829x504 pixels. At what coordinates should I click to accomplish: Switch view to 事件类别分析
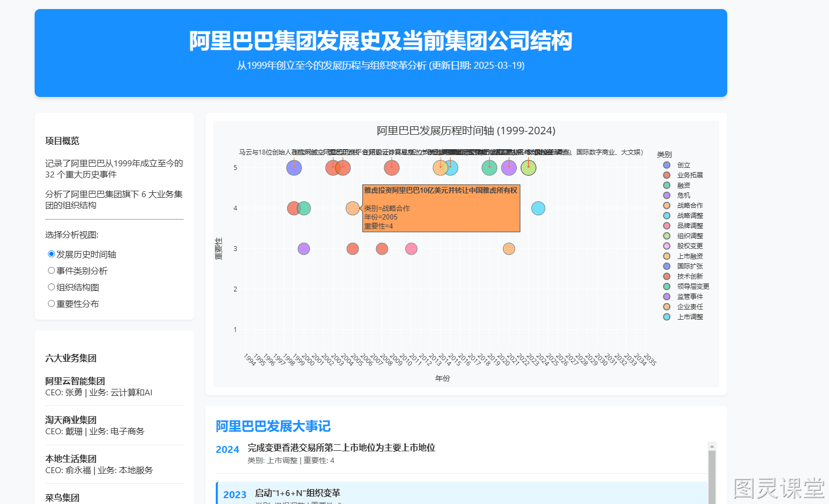tap(51, 271)
